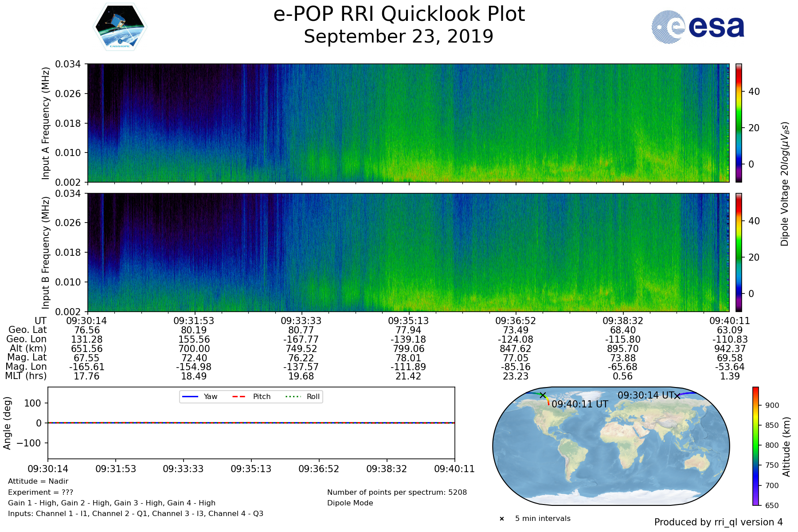Click the ESA logo
This screenshot has width=798, height=532.
pyautogui.click(x=698, y=27)
